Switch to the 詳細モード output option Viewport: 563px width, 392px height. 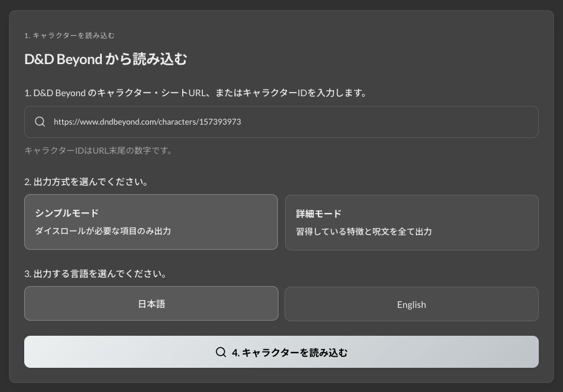tap(412, 222)
